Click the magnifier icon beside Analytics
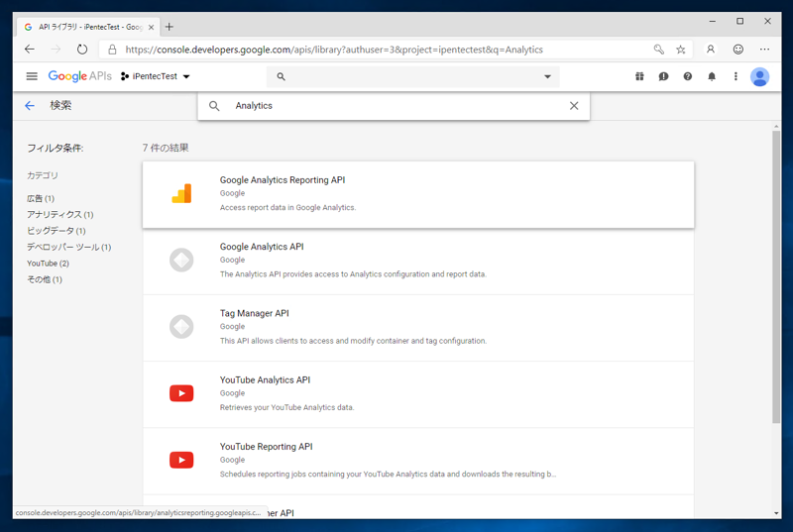793x532 pixels. point(214,106)
